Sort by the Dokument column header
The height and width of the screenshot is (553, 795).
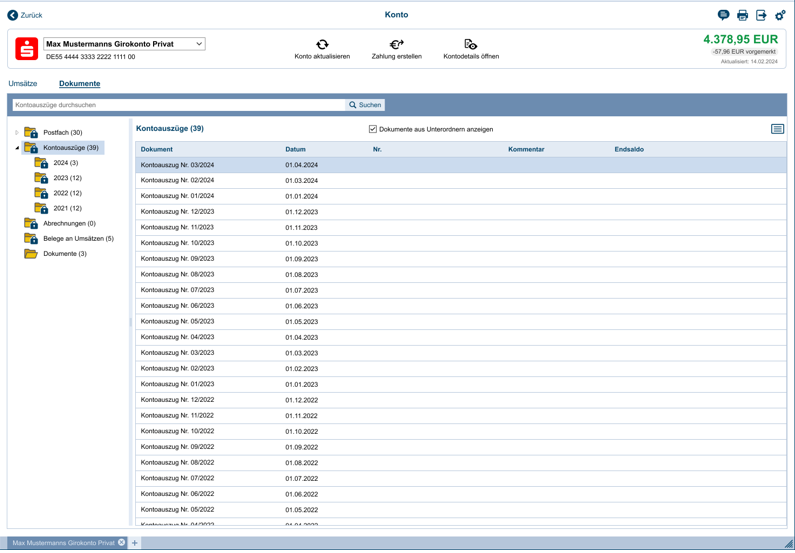coord(157,150)
